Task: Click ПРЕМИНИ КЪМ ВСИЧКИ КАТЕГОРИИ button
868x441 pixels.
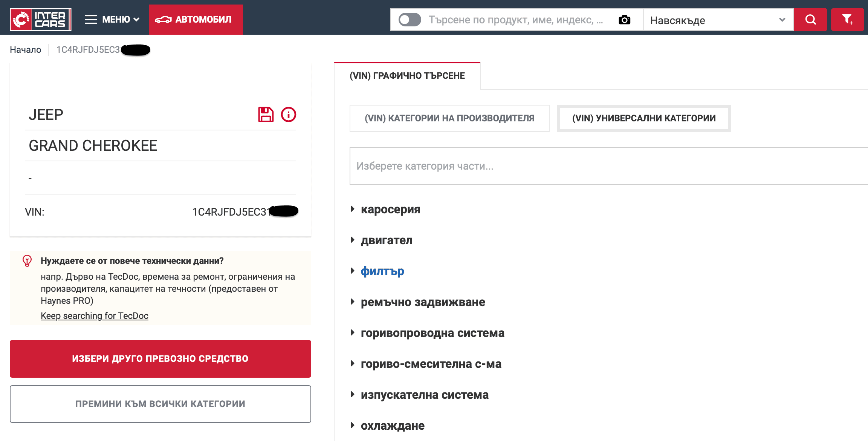Action: (160, 404)
